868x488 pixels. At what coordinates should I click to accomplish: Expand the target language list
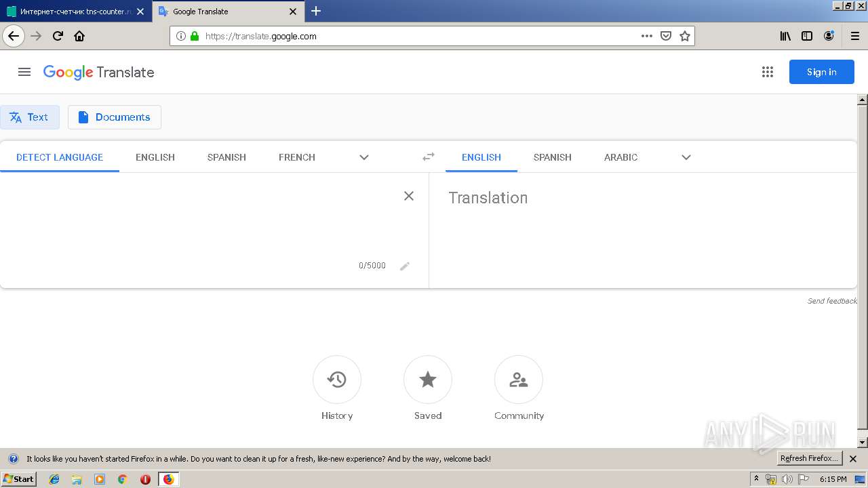point(686,157)
